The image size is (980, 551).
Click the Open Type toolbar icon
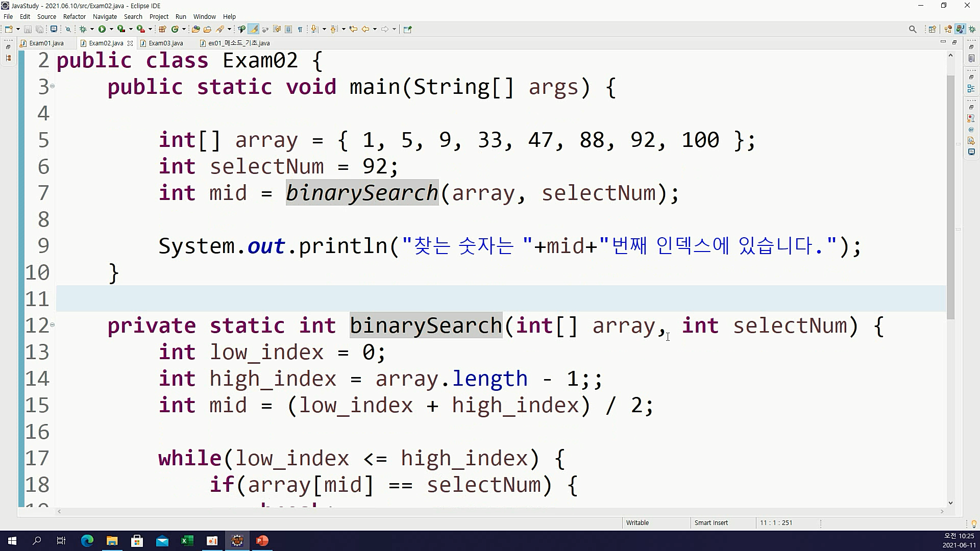(195, 29)
